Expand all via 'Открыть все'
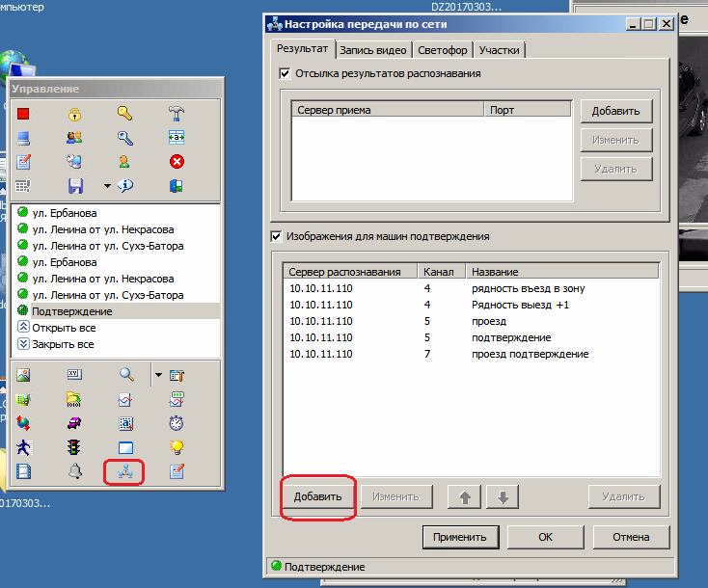 (x=64, y=328)
